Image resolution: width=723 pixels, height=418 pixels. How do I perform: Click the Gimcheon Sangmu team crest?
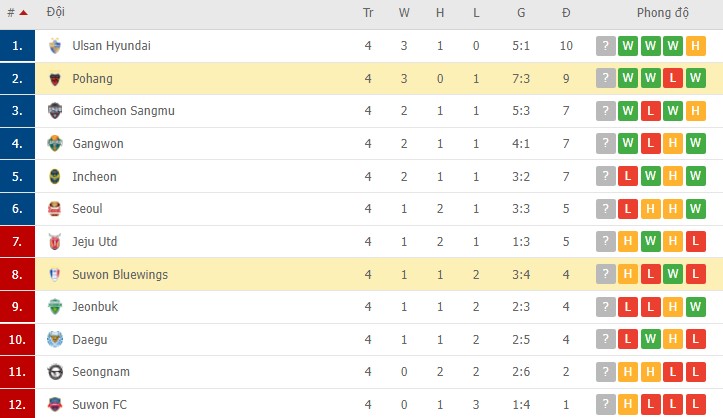coord(55,111)
